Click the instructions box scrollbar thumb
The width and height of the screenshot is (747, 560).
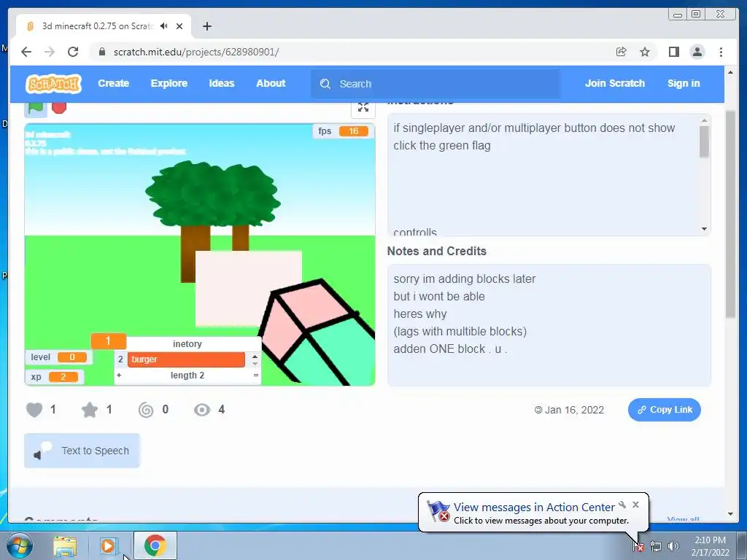704,141
